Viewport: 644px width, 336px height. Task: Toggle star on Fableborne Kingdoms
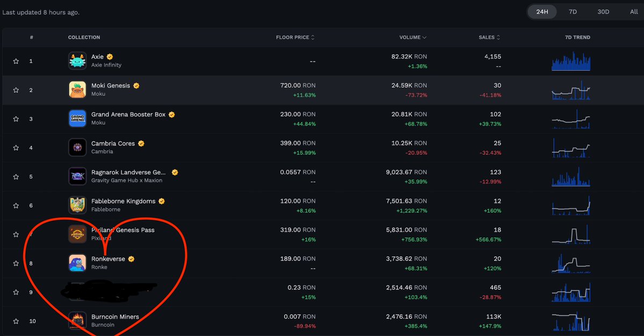point(16,205)
